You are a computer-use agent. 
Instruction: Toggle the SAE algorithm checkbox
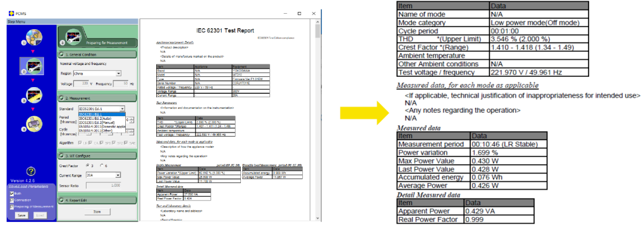point(126,143)
